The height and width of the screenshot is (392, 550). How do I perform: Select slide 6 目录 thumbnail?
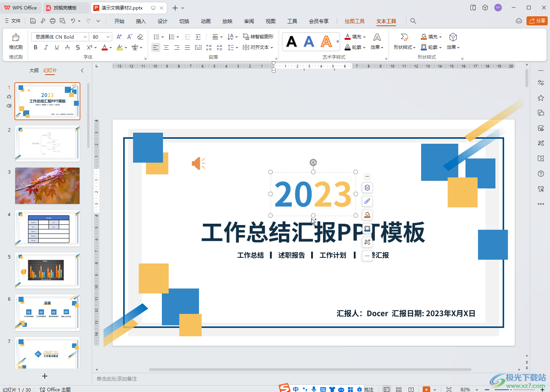[47, 313]
